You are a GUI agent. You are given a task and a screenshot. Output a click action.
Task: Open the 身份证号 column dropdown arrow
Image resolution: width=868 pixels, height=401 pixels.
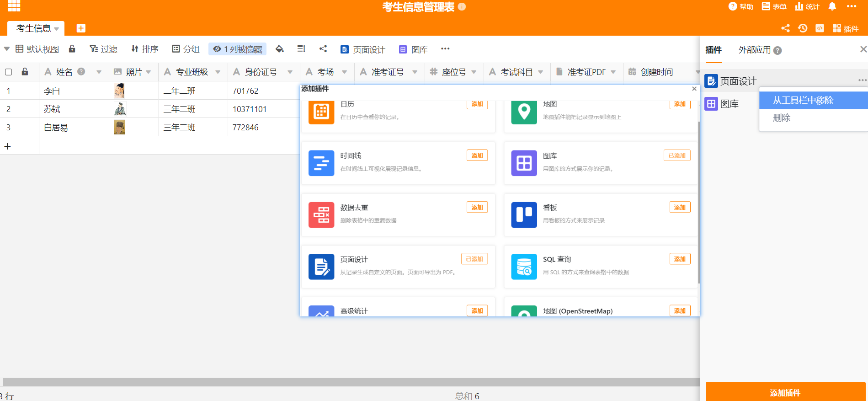tap(290, 72)
